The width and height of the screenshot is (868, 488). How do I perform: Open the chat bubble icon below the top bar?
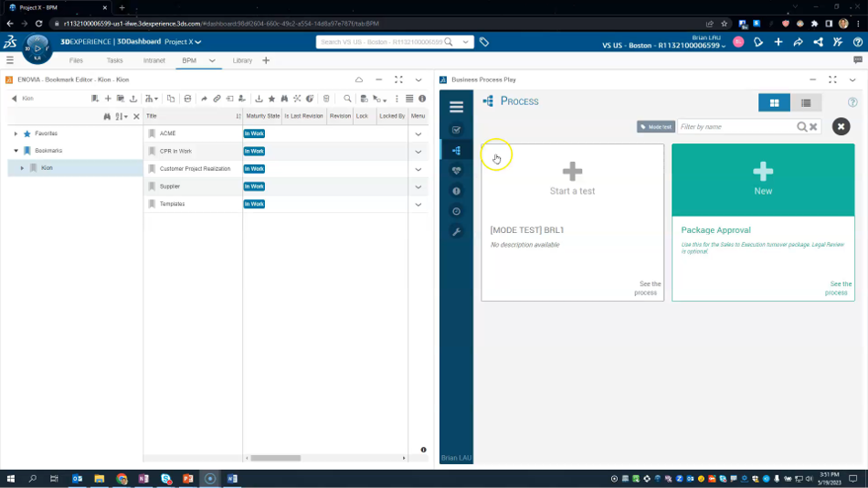pyautogui.click(x=857, y=59)
